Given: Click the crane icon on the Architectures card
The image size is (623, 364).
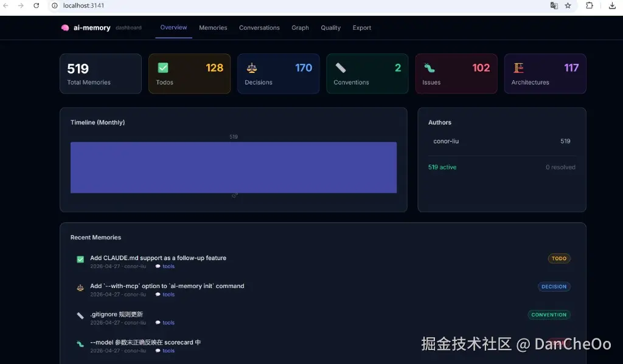Looking at the screenshot, I should [518, 68].
